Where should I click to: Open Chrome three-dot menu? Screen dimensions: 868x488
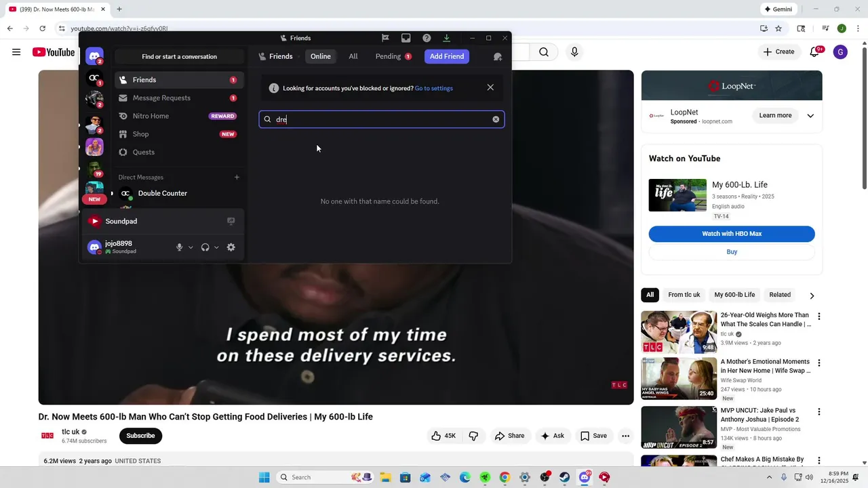click(858, 28)
